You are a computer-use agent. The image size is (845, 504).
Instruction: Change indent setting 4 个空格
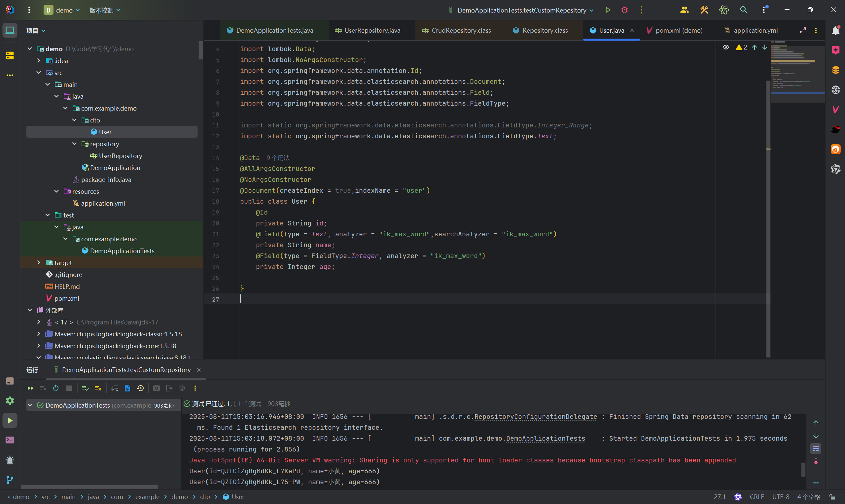(809, 497)
